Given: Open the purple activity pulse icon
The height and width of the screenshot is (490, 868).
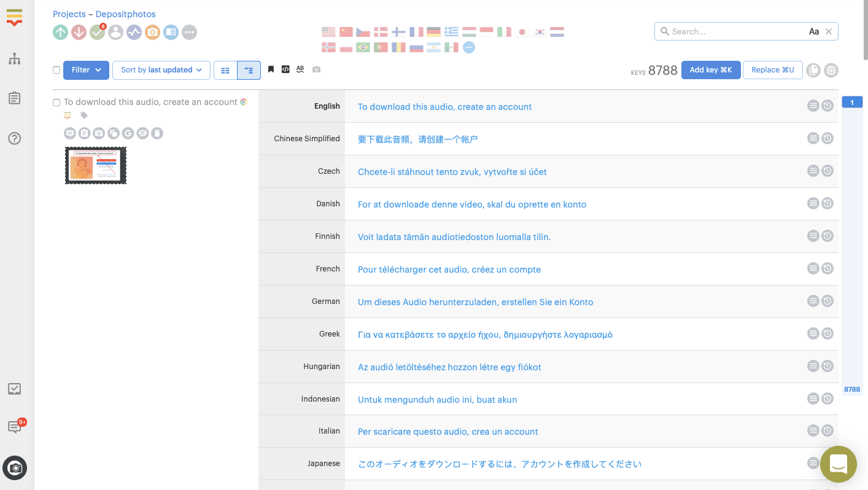Looking at the screenshot, I should [134, 32].
